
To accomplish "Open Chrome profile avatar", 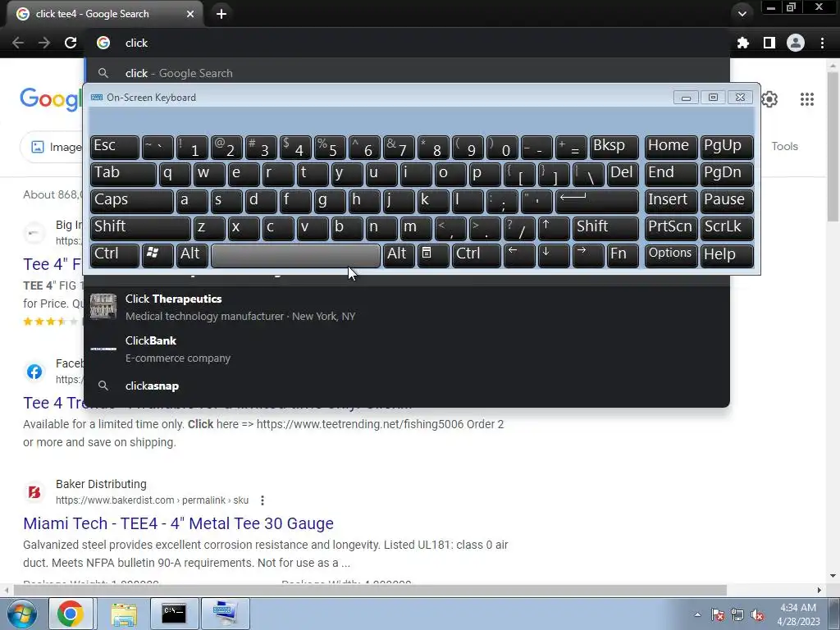I will (x=796, y=43).
